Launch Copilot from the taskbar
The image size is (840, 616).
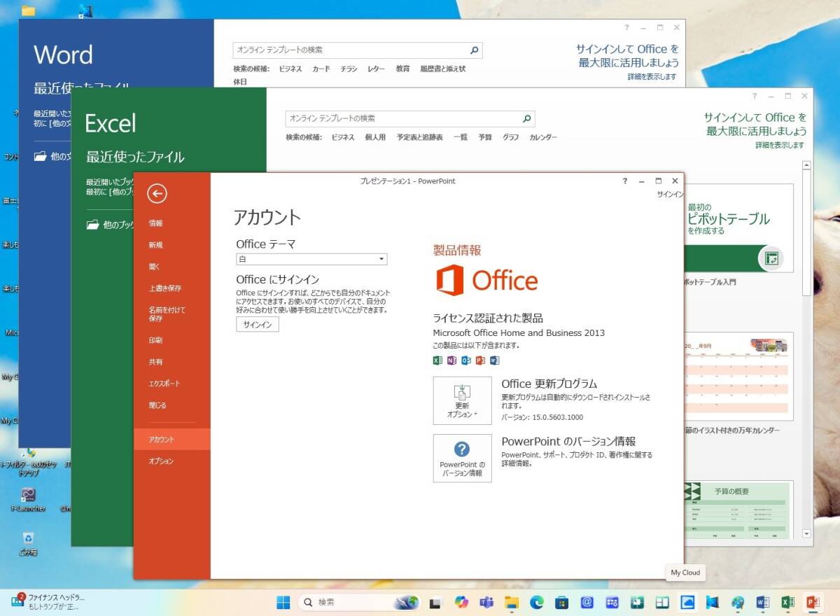click(461, 602)
